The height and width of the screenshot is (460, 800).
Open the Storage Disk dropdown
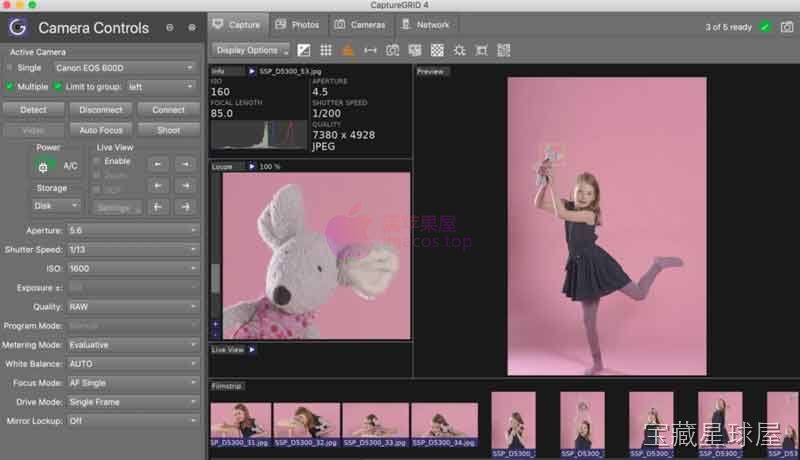click(56, 206)
